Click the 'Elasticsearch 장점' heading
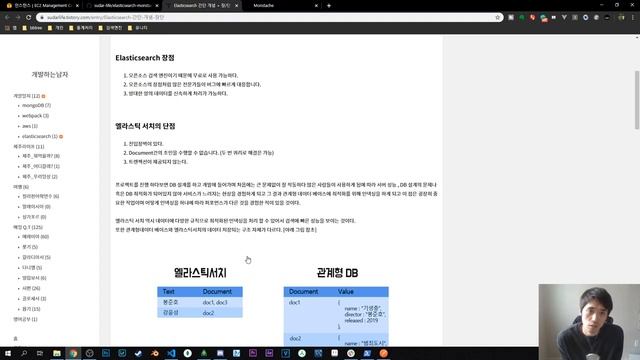 (x=145, y=58)
